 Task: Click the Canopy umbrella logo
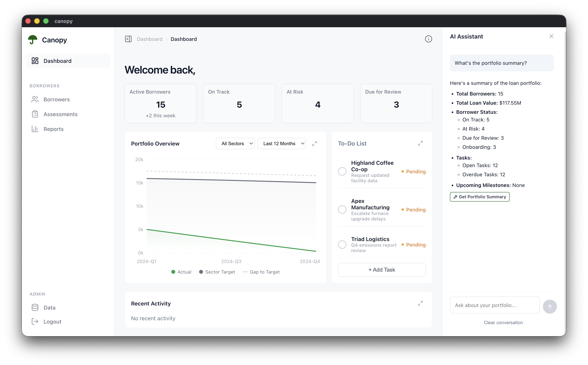33,39
